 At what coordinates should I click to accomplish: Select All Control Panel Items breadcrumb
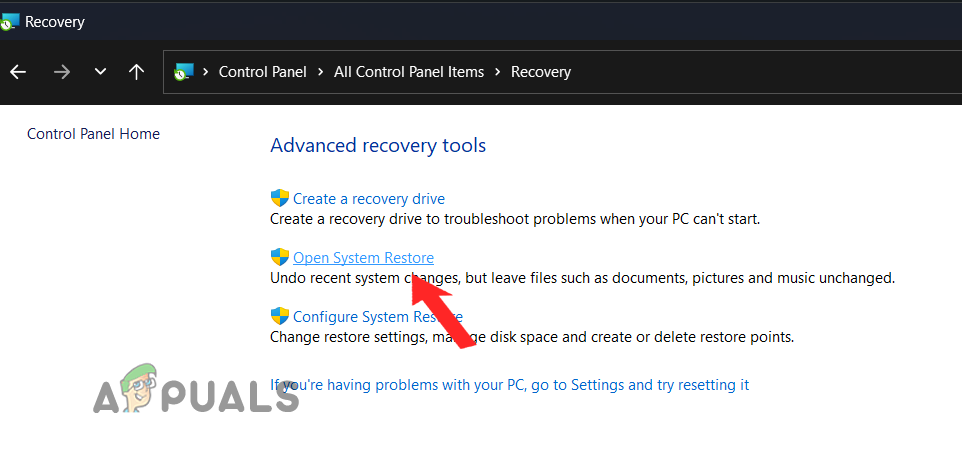click(x=409, y=72)
